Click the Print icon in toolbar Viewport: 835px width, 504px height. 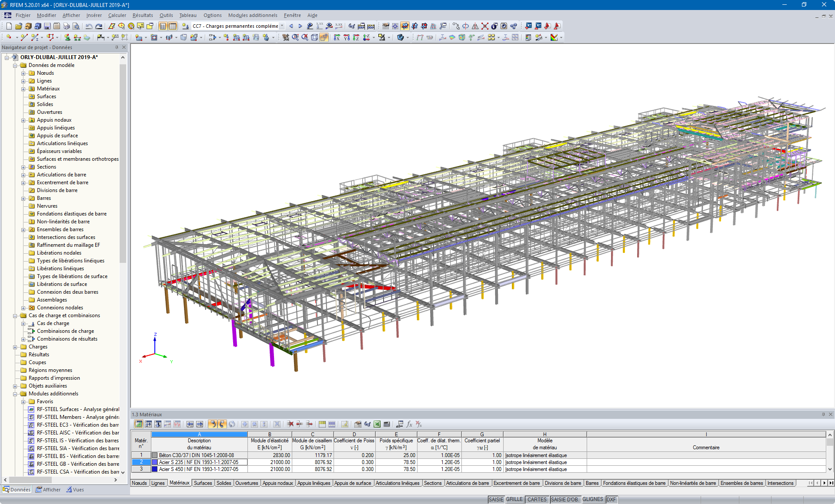pyautogui.click(x=66, y=26)
